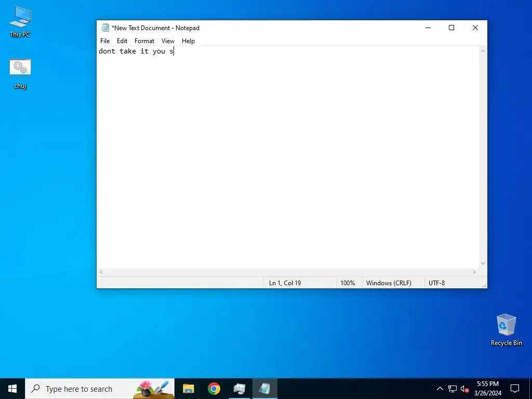
Task: Open the network status tray icon
Action: [453, 389]
